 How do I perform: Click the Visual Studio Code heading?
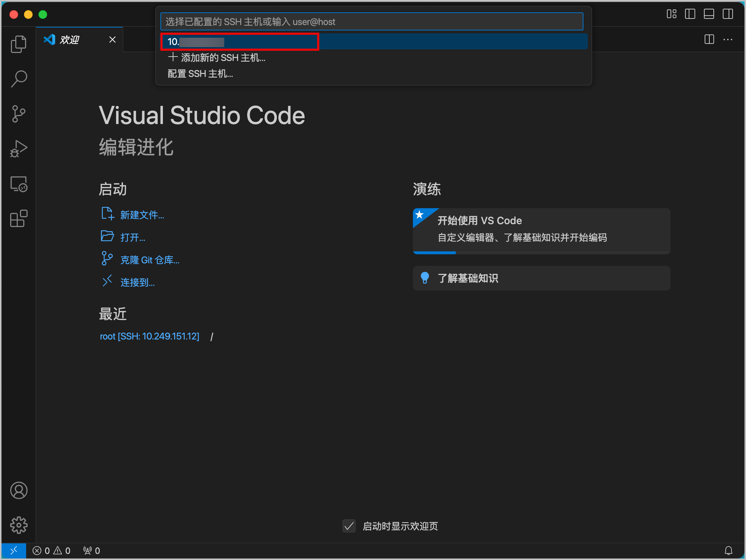(202, 115)
